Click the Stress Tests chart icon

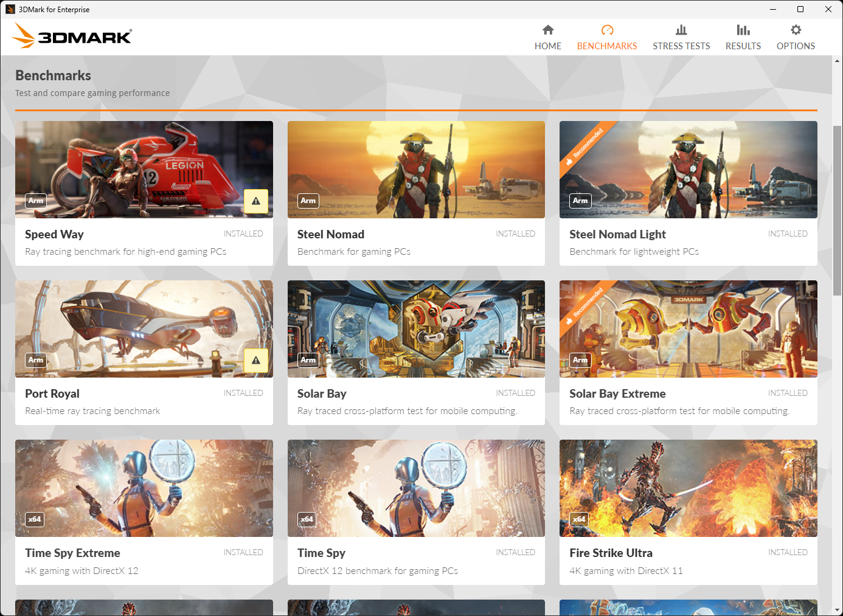681,30
